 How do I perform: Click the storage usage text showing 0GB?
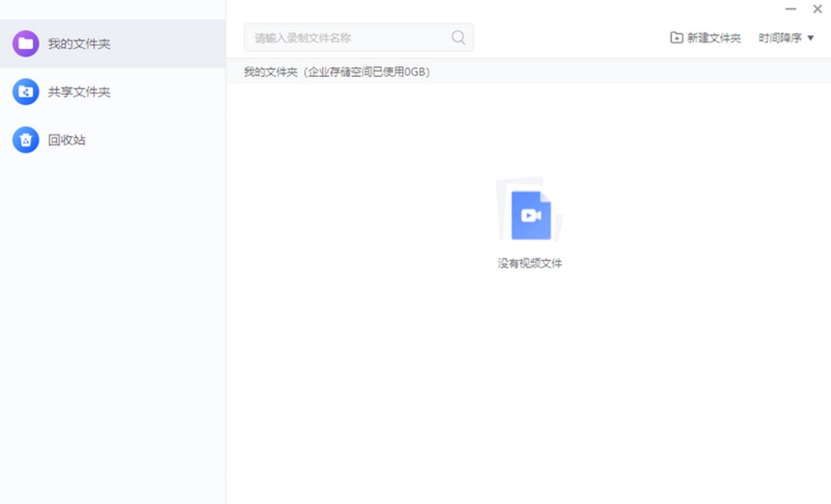365,71
